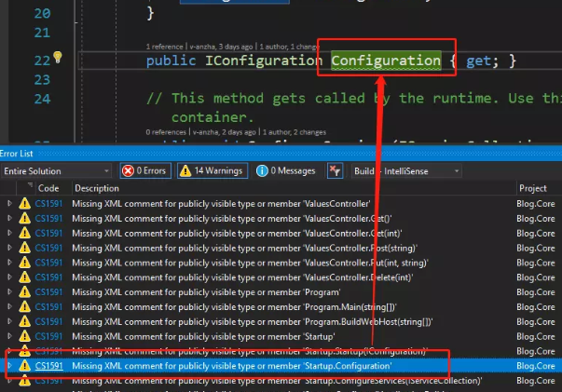The image size is (562, 392).
Task: Click the highlighted Configuration property name
Action: 386,61
